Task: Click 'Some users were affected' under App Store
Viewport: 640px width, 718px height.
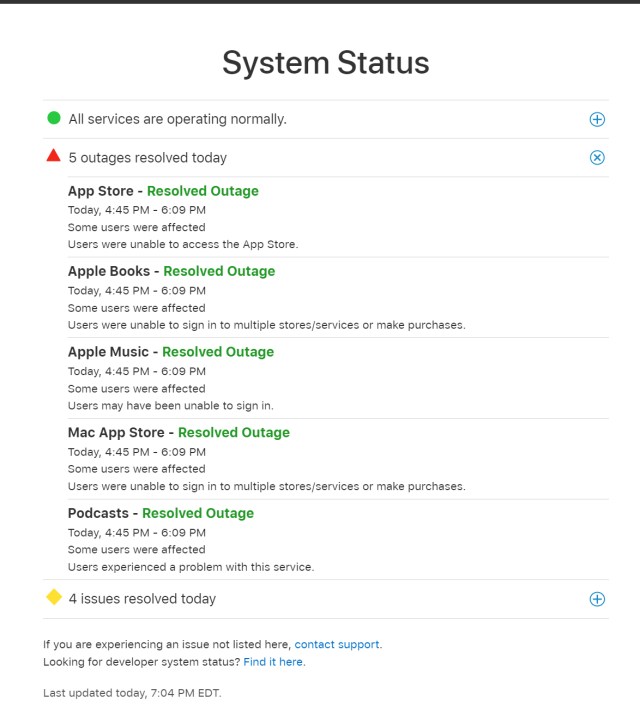Action: (x=137, y=228)
